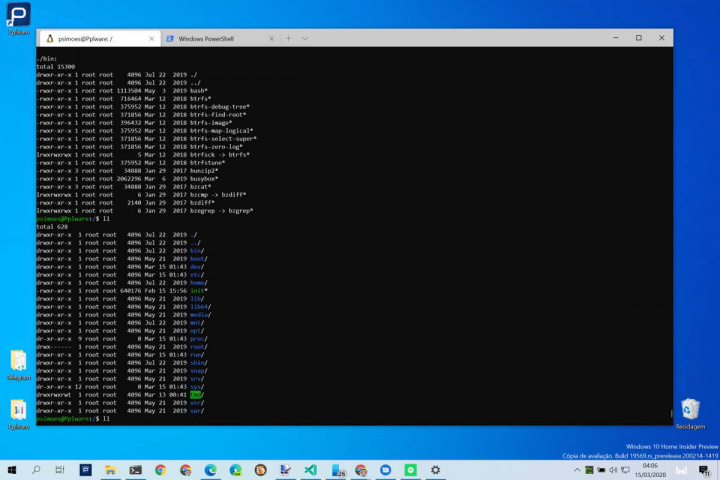Screen dimensions: 720x480
Task: Click the taskbar search magnifier
Action: [x=36, y=469]
